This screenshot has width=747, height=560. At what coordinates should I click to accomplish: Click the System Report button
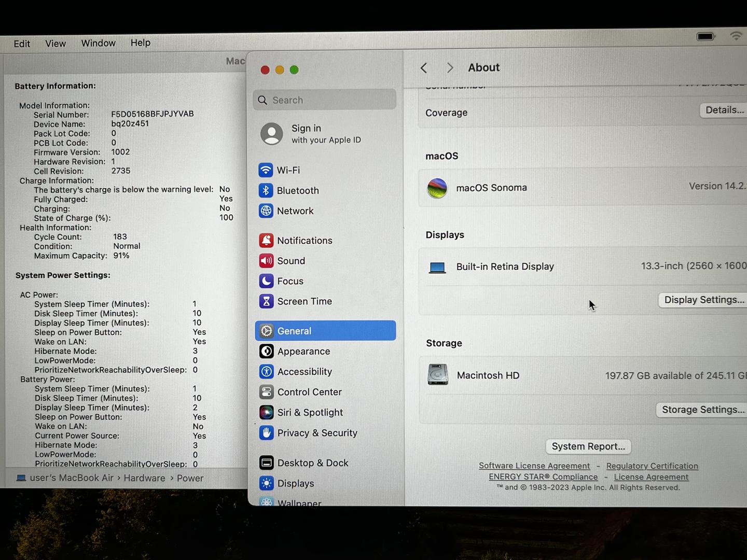pyautogui.click(x=588, y=446)
